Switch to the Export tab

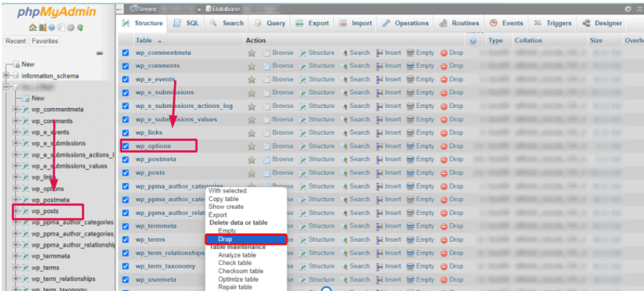click(312, 23)
